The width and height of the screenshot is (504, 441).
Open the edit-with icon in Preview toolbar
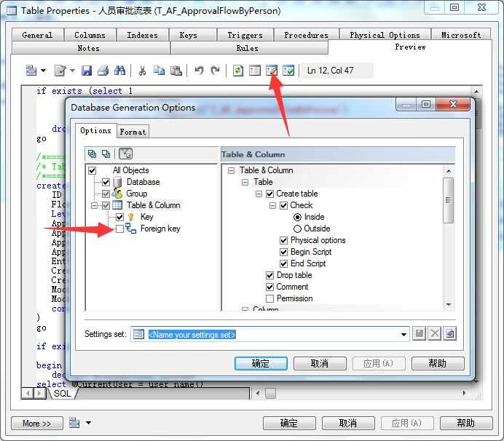coord(60,71)
